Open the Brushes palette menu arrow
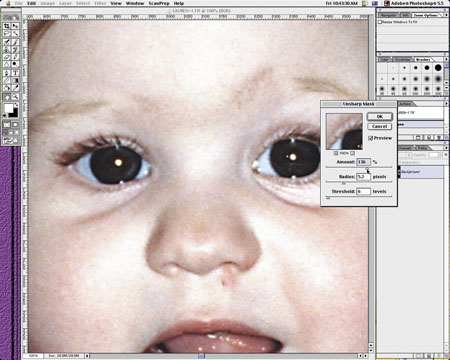Viewport: 450px width, 360px height. 446,59
